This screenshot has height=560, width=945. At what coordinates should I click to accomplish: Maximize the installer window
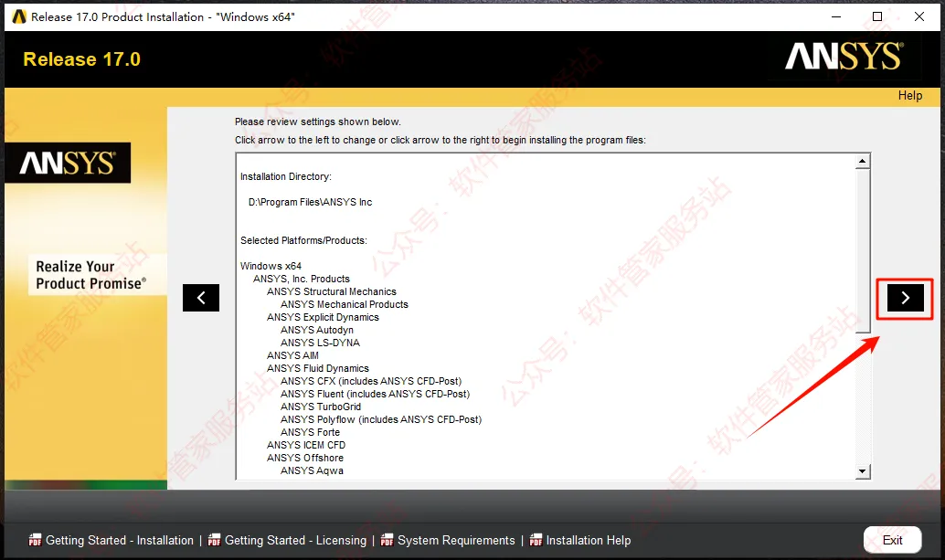coord(877,16)
